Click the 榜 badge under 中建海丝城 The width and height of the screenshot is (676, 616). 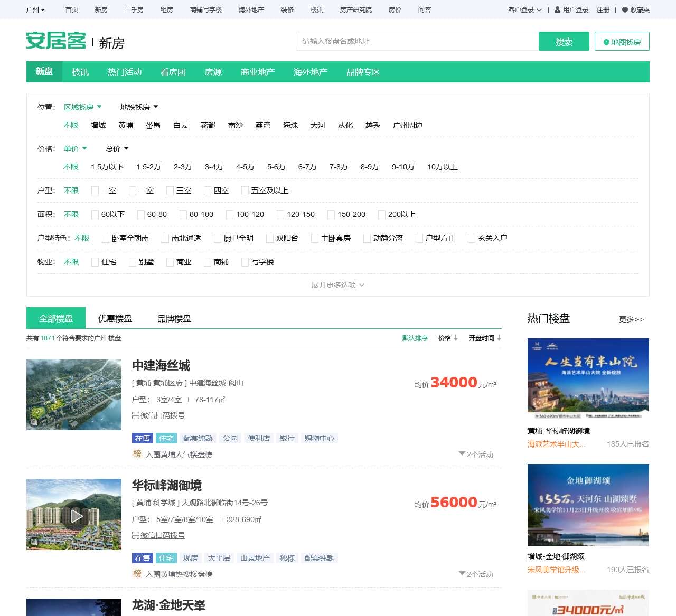(x=137, y=454)
